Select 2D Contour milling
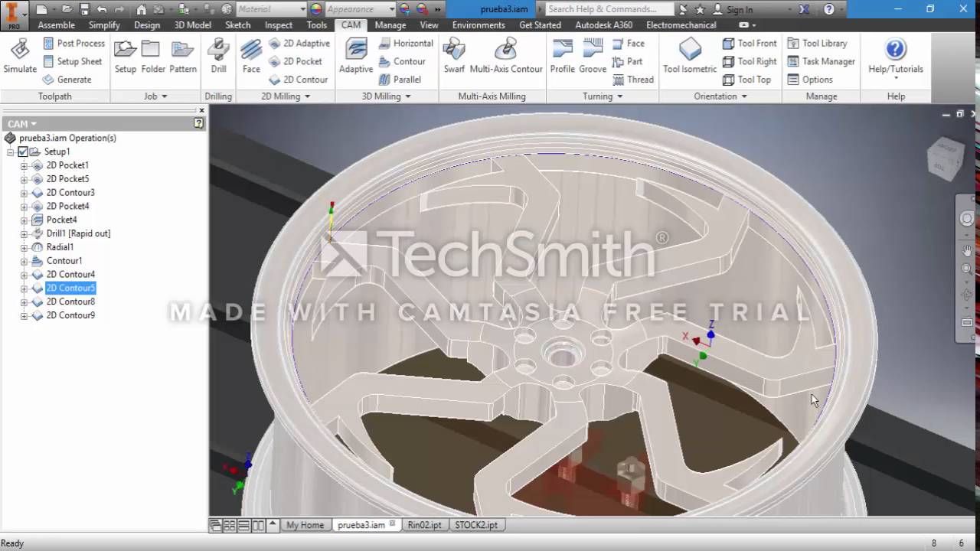The height and width of the screenshot is (551, 980). coord(299,80)
